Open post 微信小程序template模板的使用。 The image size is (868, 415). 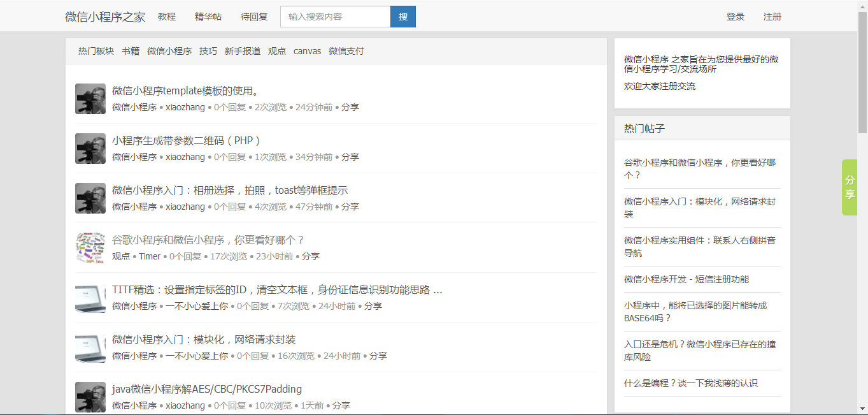[185, 91]
